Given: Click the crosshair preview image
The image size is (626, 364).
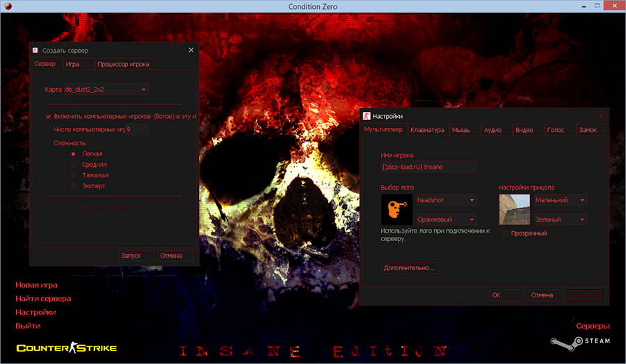Looking at the screenshot, I should [x=515, y=210].
